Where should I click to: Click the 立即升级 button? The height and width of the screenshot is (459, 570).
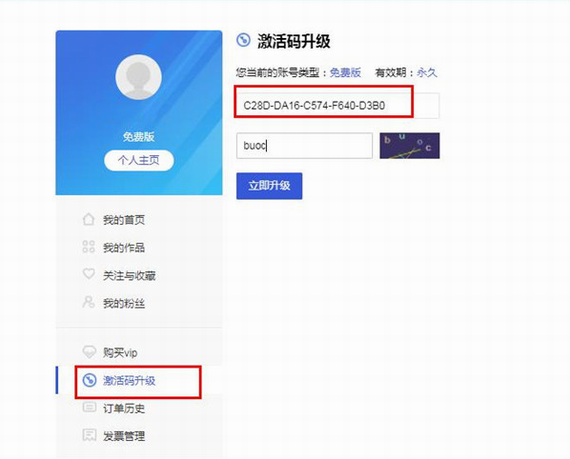(269, 186)
